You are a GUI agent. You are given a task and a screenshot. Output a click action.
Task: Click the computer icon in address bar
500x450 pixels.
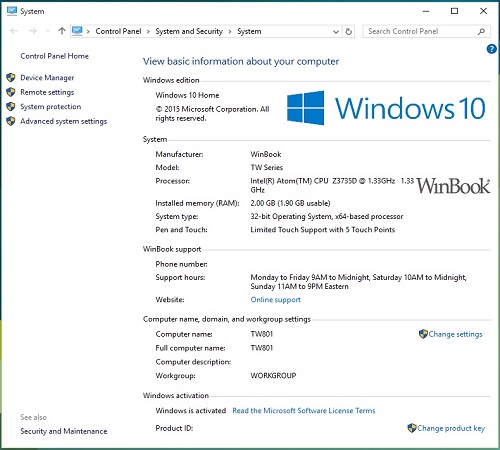point(77,31)
